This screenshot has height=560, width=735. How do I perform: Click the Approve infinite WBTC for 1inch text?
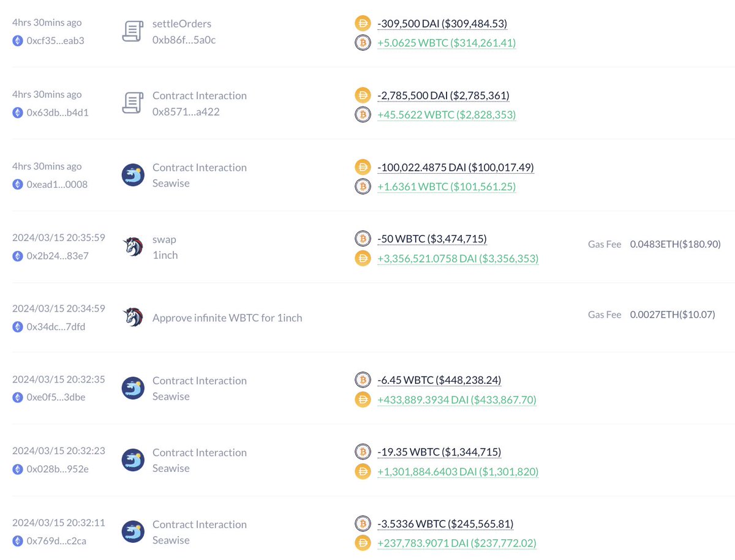(x=227, y=318)
